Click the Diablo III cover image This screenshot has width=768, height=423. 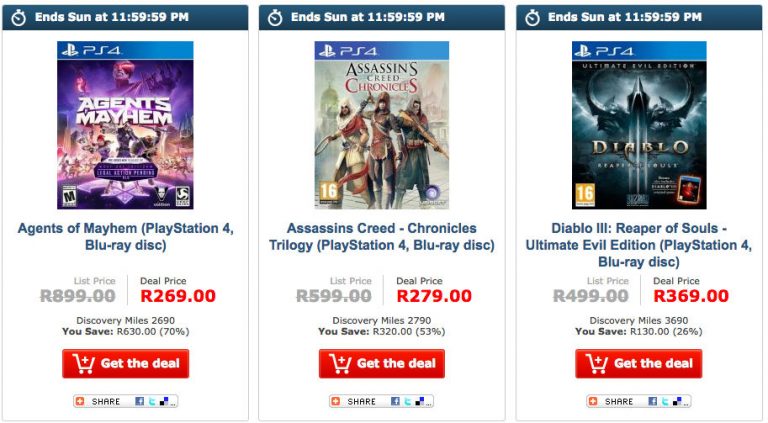point(639,125)
